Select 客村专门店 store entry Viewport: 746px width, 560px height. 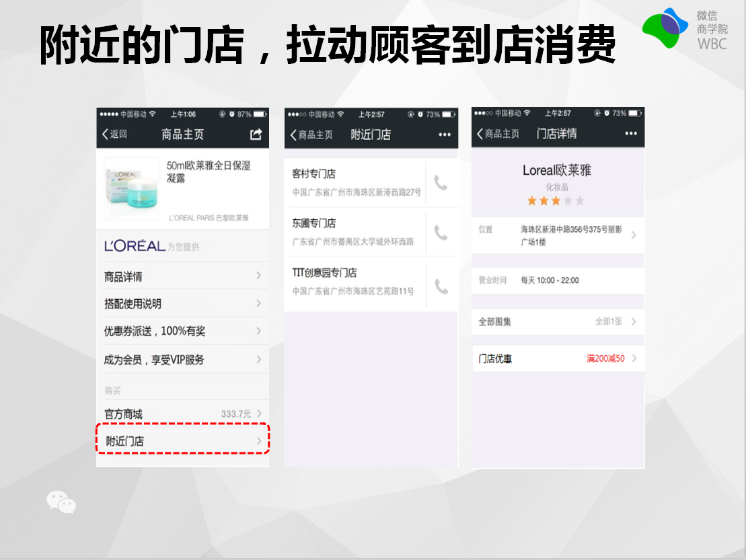point(355,182)
